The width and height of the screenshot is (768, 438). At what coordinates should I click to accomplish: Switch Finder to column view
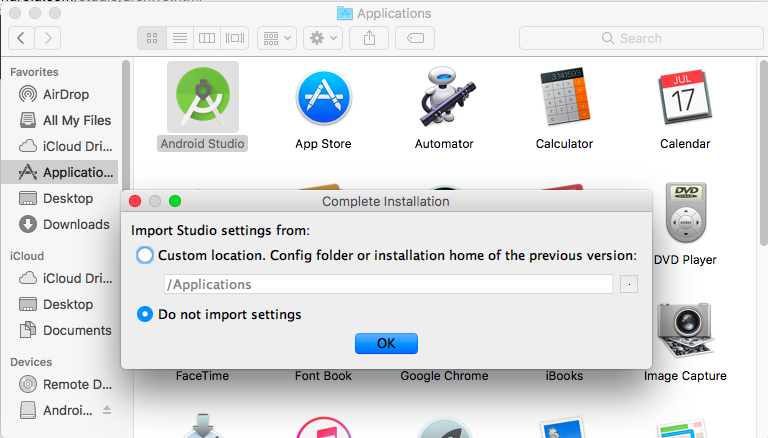pos(207,38)
